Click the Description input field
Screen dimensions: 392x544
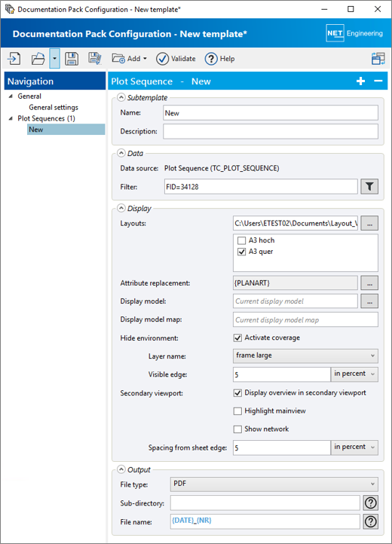point(271,132)
